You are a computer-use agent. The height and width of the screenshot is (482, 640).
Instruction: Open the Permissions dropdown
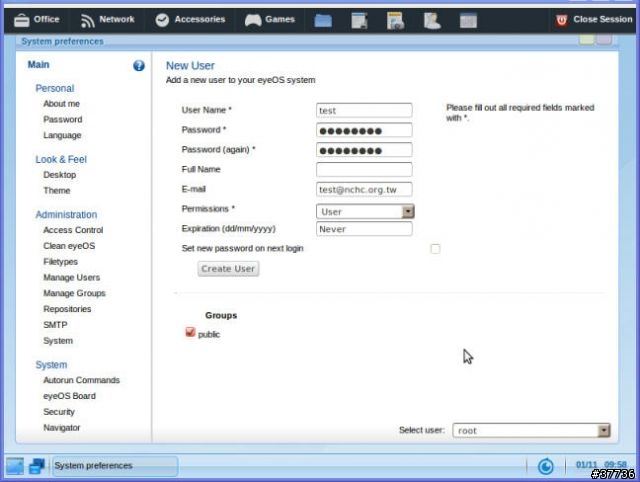click(365, 211)
